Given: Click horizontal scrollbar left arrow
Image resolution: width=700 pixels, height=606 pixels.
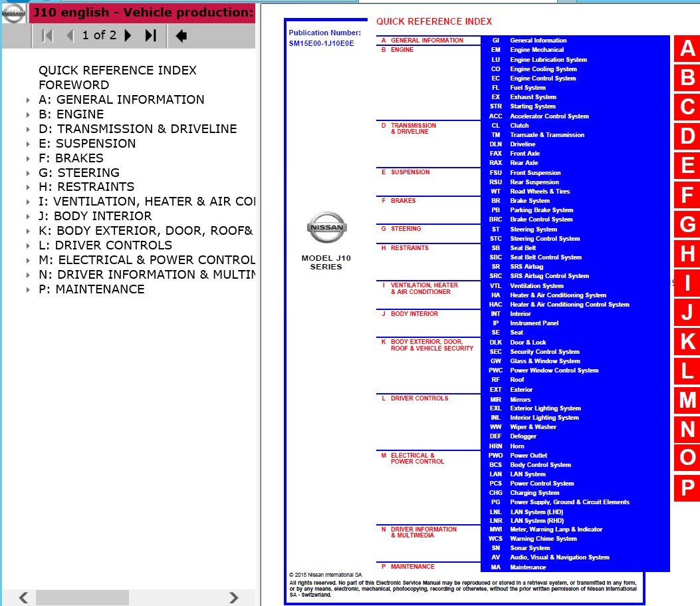Looking at the screenshot, I should (24, 597).
